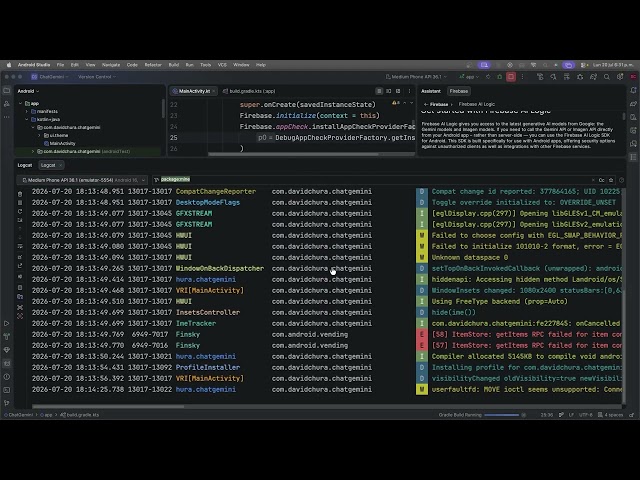Switch to build.gradle.kts (app) tab

point(249,91)
